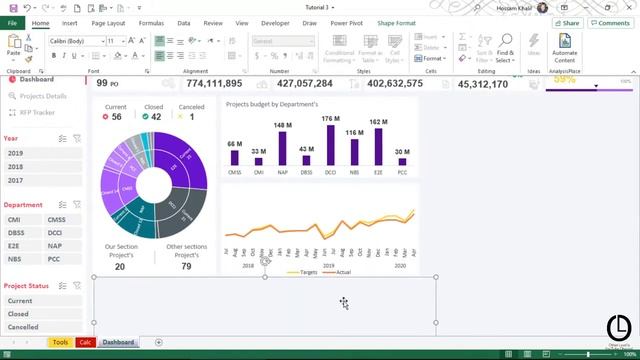Collapse the ribbon with chevron

(x=633, y=71)
